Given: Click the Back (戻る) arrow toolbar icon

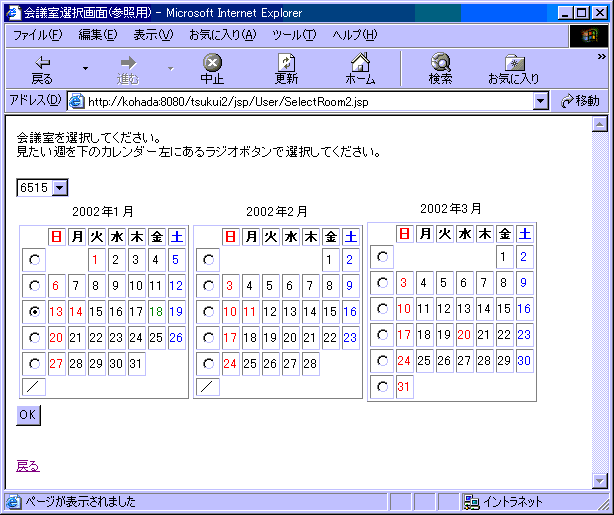Looking at the screenshot, I should 42,62.
